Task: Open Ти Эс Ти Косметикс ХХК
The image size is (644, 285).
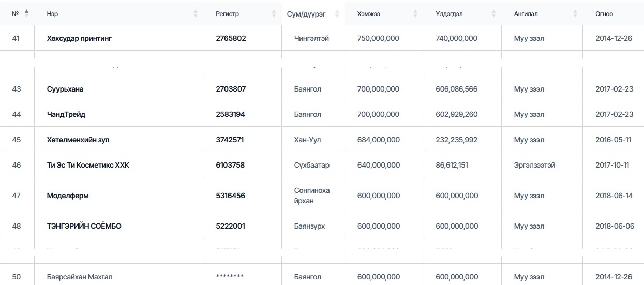Action: (x=88, y=165)
